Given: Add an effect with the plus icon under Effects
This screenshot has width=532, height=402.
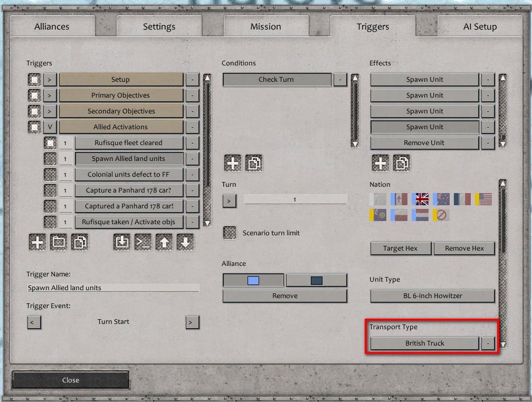Looking at the screenshot, I should 381,163.
